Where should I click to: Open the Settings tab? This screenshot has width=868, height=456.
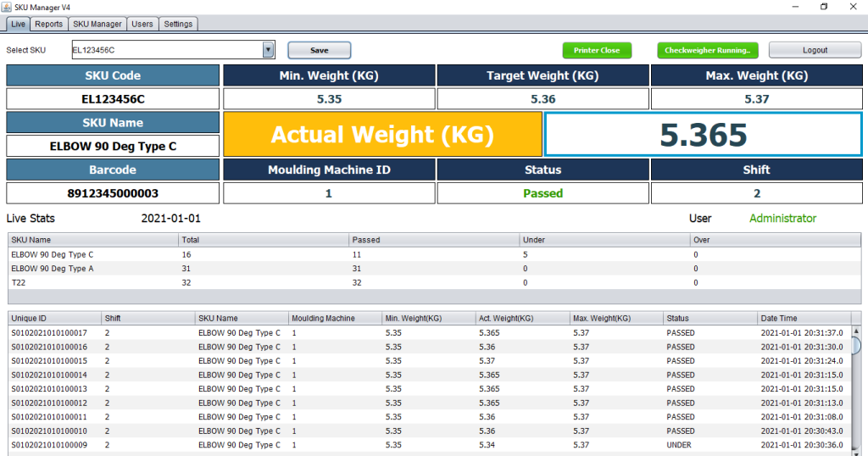coord(178,24)
